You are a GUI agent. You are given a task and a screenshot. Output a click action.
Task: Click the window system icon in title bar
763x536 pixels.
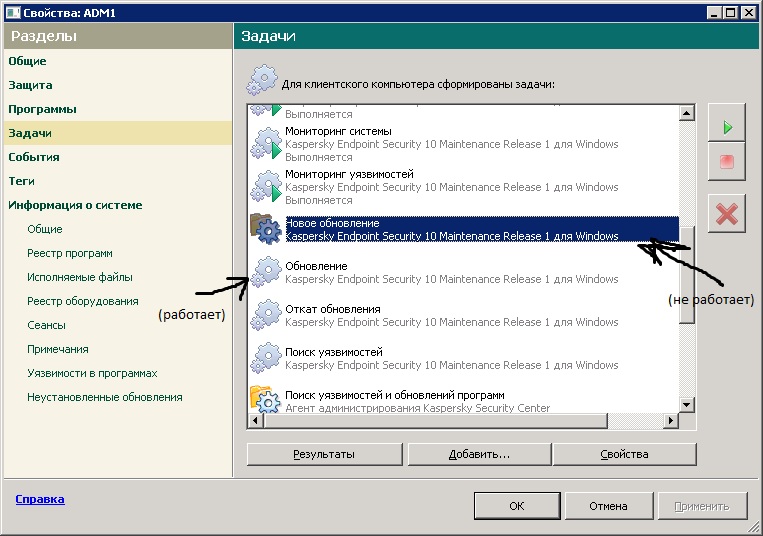coord(13,13)
